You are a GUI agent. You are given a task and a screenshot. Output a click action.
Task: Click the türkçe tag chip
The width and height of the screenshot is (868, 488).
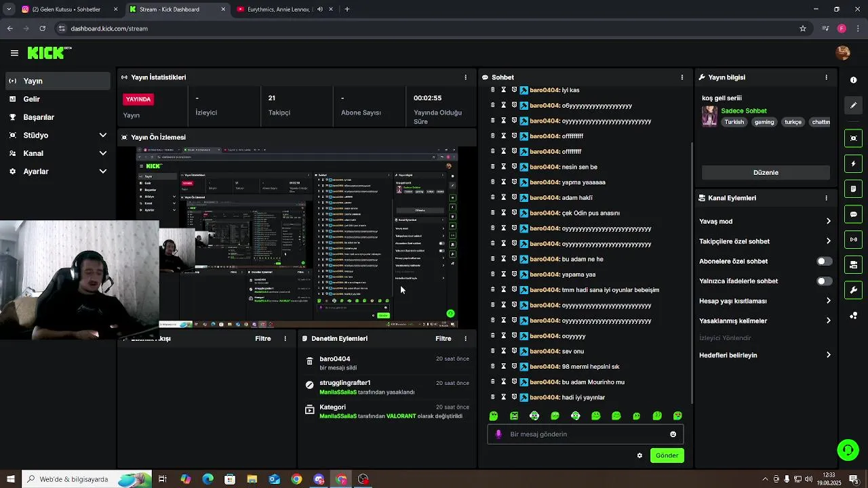(x=793, y=122)
